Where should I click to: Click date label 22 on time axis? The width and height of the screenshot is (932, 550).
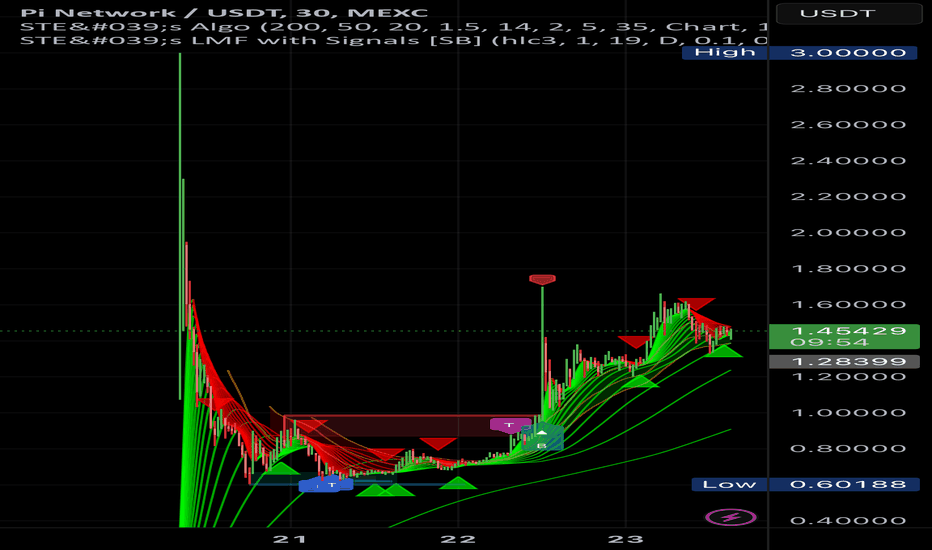[x=458, y=539]
